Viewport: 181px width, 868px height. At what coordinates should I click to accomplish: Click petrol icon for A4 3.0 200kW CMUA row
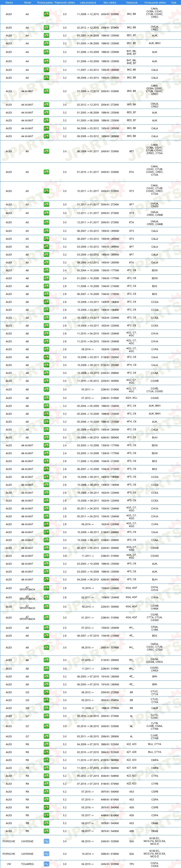click(46, 28)
